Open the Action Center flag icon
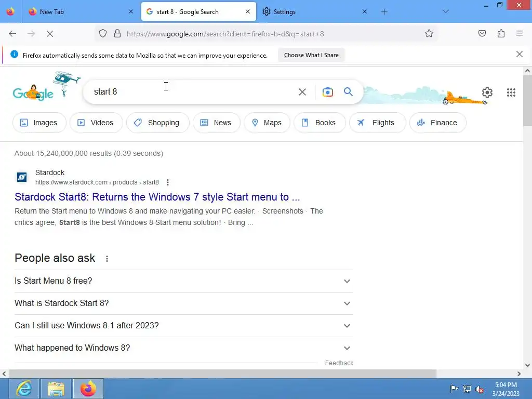Viewport: 532px width, 399px height. 454,389
